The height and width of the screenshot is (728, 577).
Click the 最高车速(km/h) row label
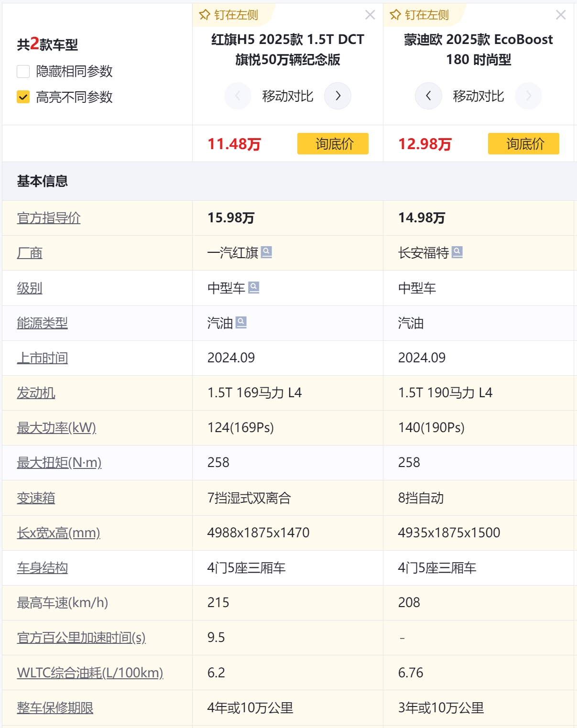click(63, 603)
